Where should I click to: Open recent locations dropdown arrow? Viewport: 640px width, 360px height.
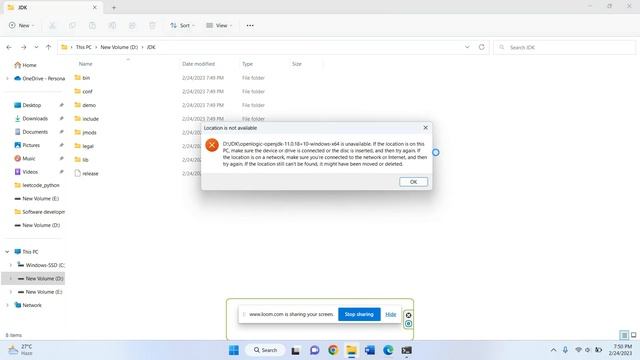pyautogui.click(x=36, y=47)
